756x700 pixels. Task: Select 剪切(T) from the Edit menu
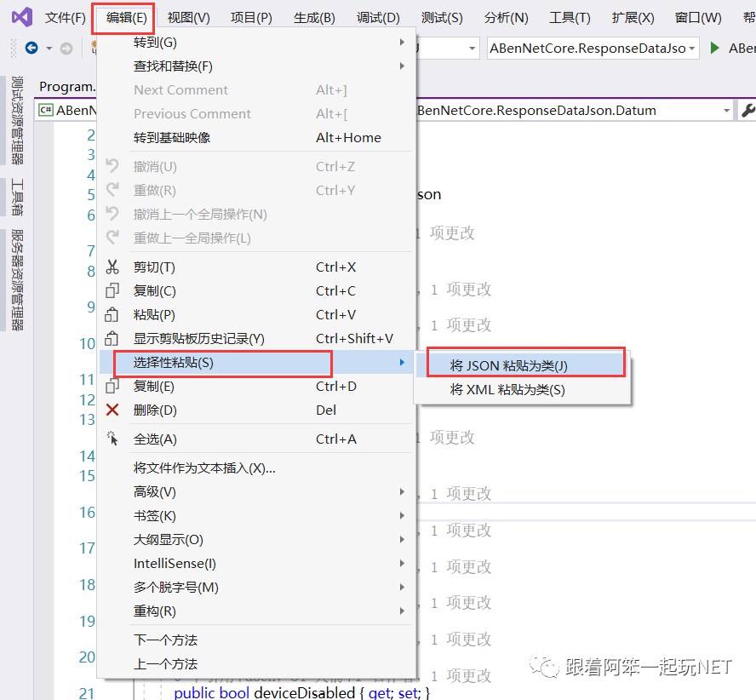click(256, 267)
